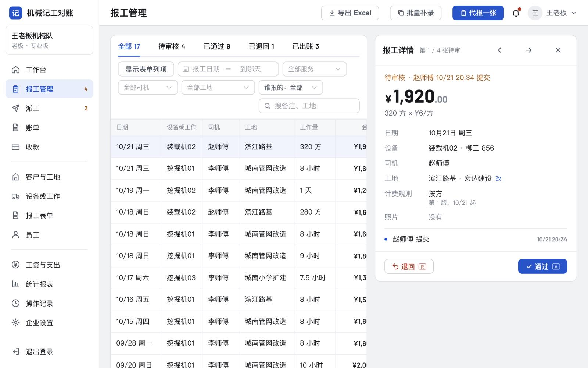This screenshot has height=368, width=588.
Task: Click 显示表单列项 button
Action: [146, 69]
